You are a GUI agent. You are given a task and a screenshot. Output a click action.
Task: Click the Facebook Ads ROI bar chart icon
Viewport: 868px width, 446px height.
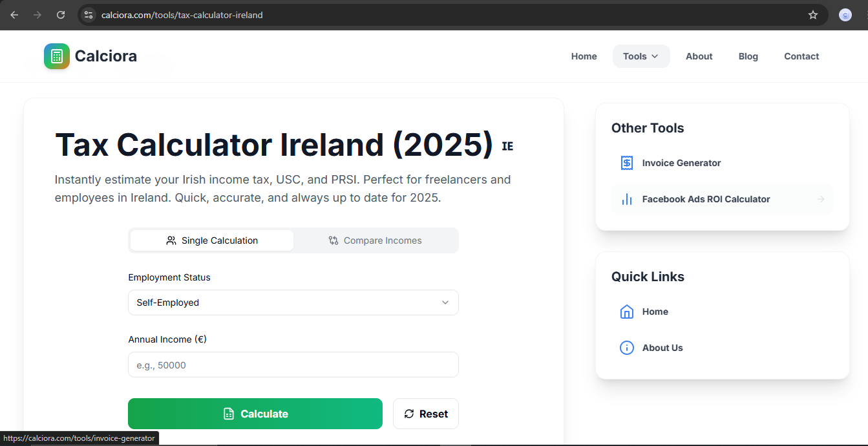coord(627,199)
